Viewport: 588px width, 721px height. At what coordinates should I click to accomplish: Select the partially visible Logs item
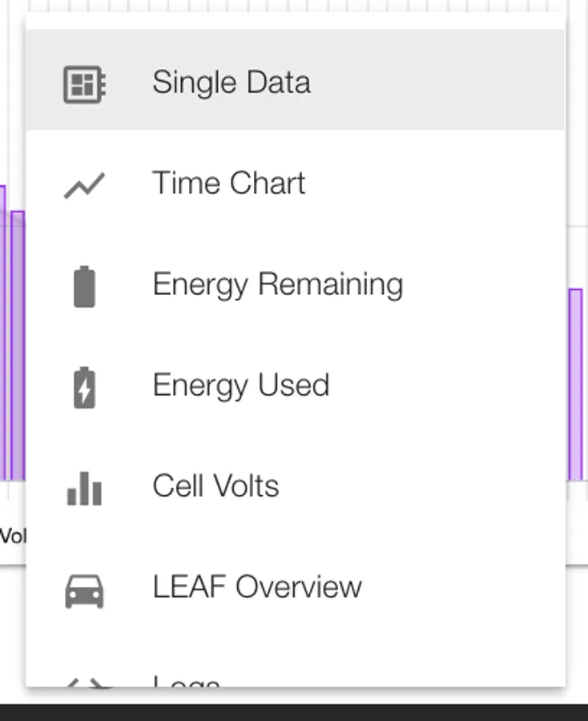click(x=186, y=682)
